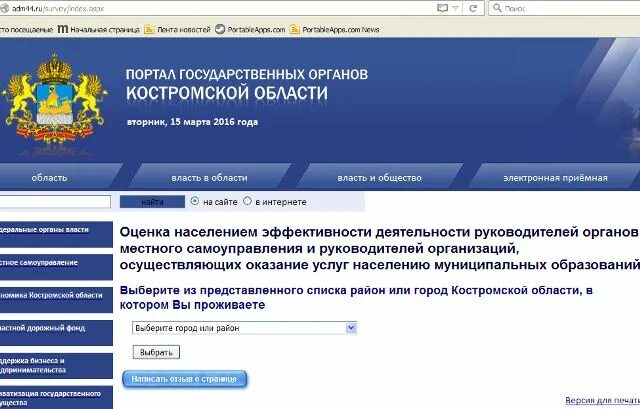640x409 pixels.
Task: Open 'Поддержка бизнеса и предпринимательства' sidebar item
Action: click(x=56, y=365)
